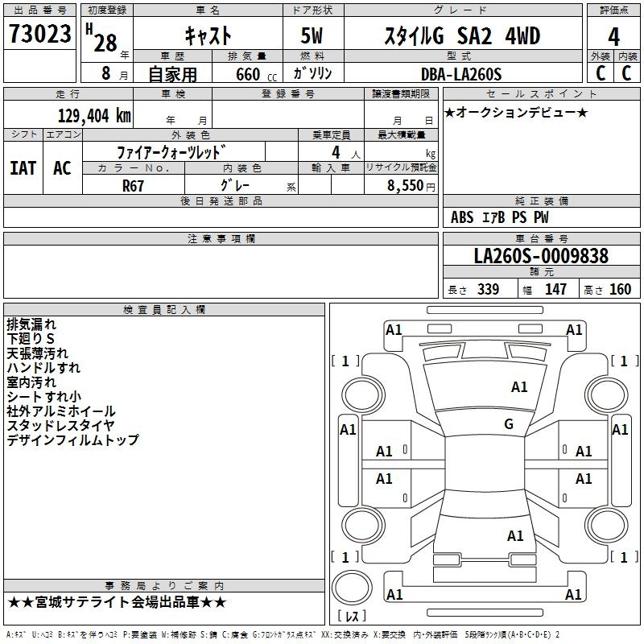Image resolution: width=644 pixels, height=644 pixels.
Task: Select the registration month 8 月
Action: point(114,73)
